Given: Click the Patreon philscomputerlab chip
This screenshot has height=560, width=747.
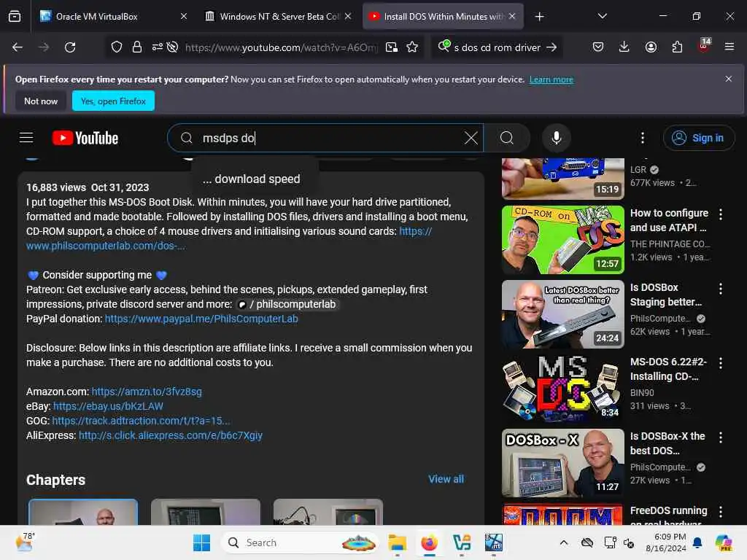Looking at the screenshot, I should pyautogui.click(x=287, y=304).
